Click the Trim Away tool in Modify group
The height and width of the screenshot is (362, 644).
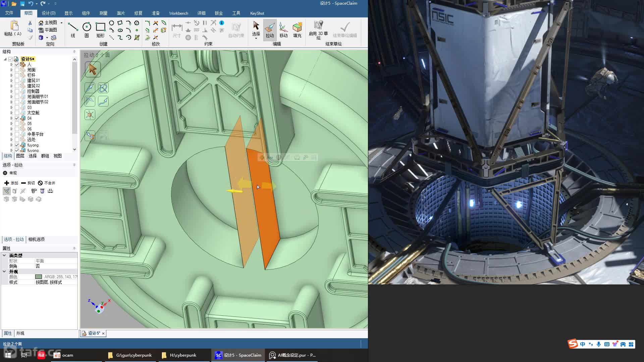pyautogui.click(x=156, y=23)
